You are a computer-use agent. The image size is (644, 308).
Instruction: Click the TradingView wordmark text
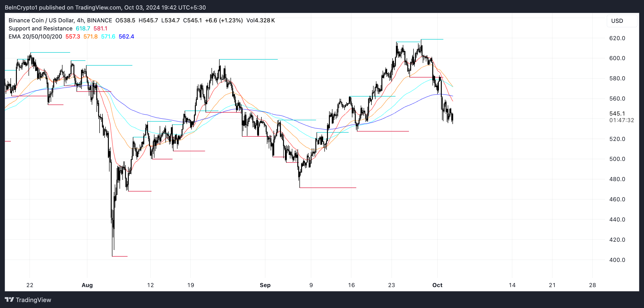click(x=33, y=300)
